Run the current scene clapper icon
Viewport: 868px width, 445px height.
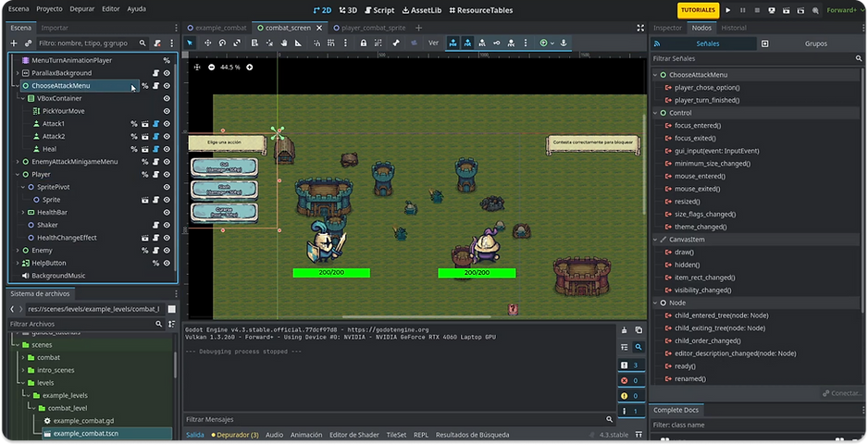click(786, 10)
